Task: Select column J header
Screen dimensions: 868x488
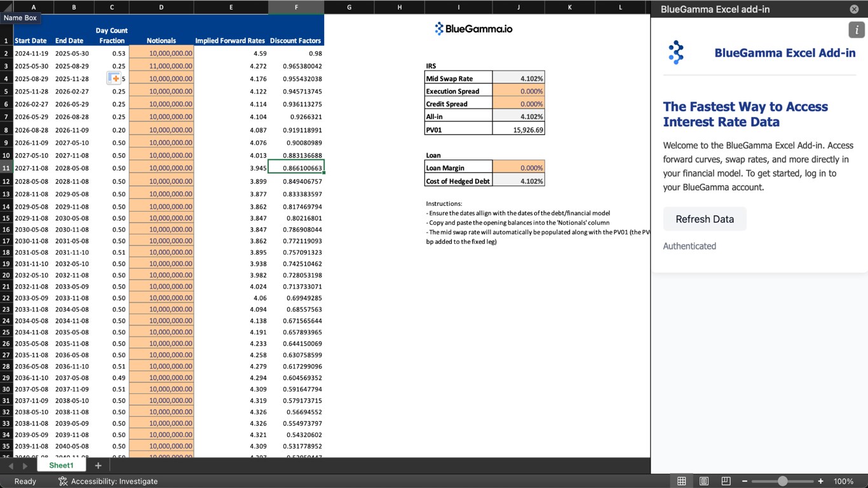Action: pos(519,7)
